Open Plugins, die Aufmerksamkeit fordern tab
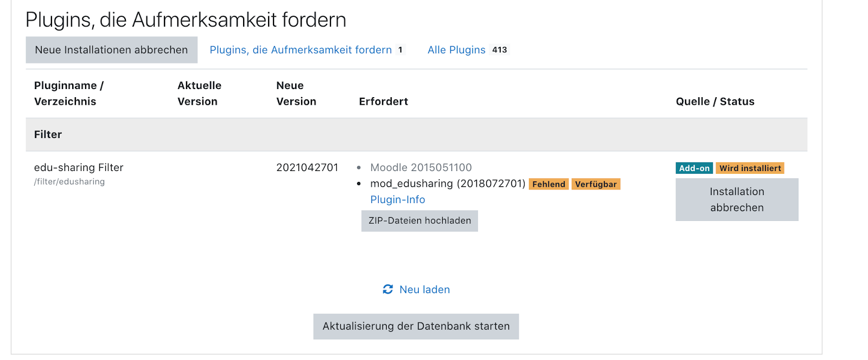 click(x=301, y=50)
